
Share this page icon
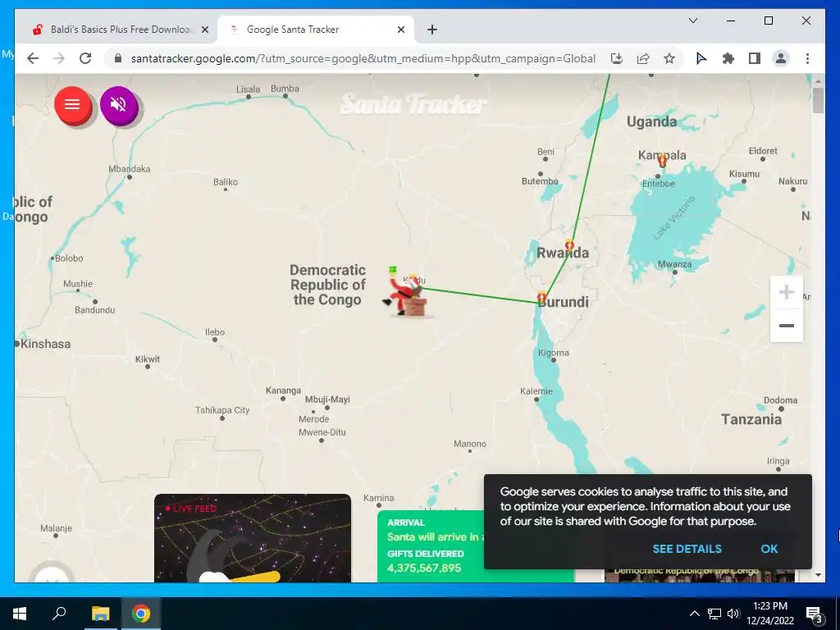643,58
